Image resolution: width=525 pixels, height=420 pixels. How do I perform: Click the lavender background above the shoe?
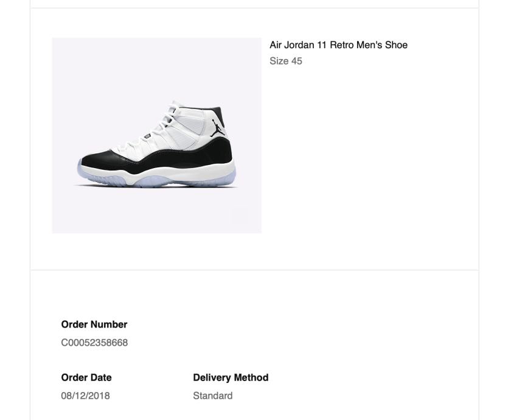[157, 67]
